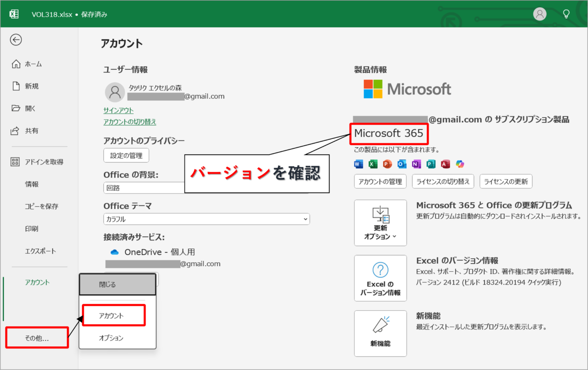Click the Microsoft 365 product name text
The width and height of the screenshot is (588, 370).
coord(389,134)
